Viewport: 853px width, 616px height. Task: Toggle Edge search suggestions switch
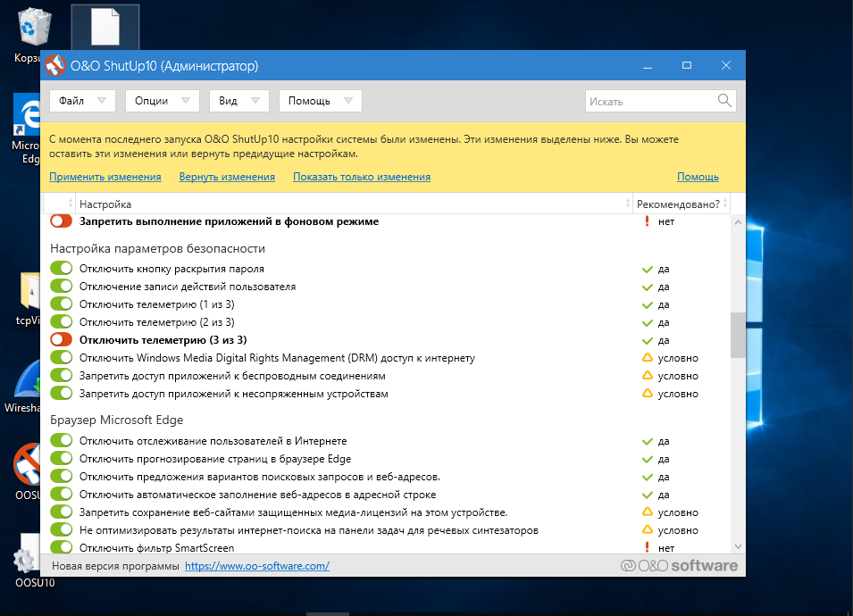click(61, 476)
